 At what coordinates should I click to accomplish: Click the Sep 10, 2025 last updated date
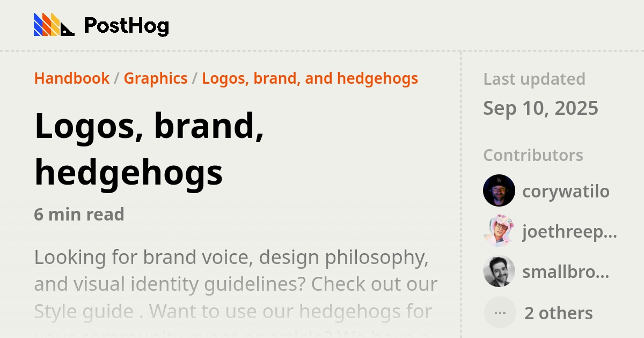541,108
